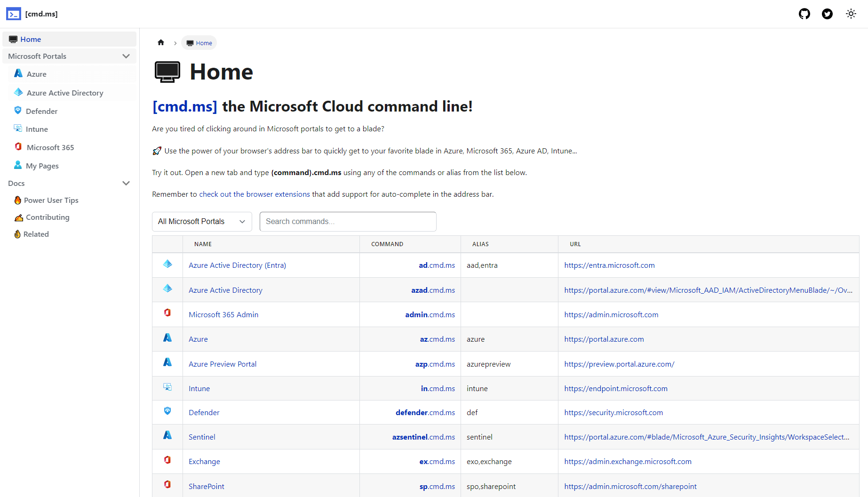Open the admin.cmd.ms command link

pyautogui.click(x=430, y=315)
